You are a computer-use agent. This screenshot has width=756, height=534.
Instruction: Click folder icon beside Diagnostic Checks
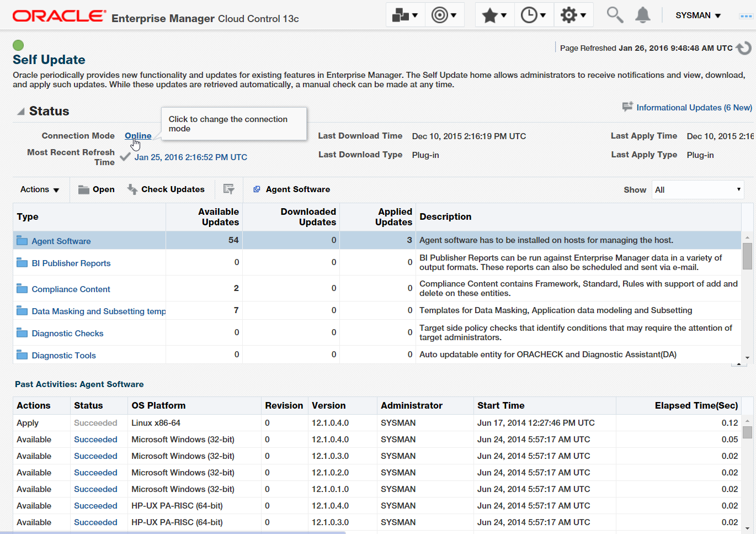(22, 333)
